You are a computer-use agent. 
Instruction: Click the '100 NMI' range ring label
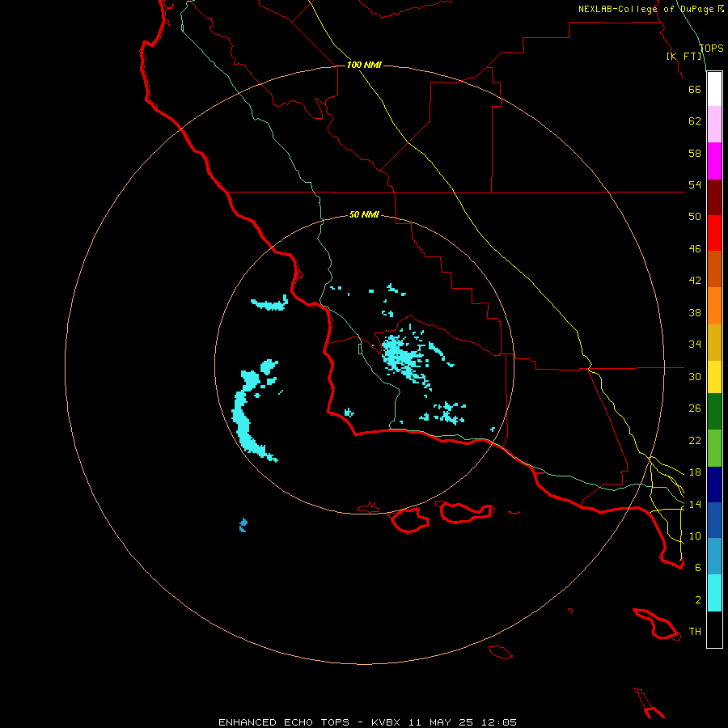[x=364, y=65]
